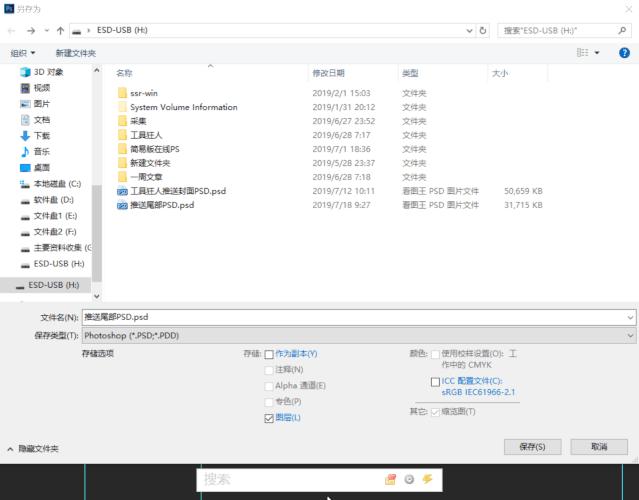The width and height of the screenshot is (639, 500).
Task: Click the lightning icon in search bar
Action: [x=427, y=479]
